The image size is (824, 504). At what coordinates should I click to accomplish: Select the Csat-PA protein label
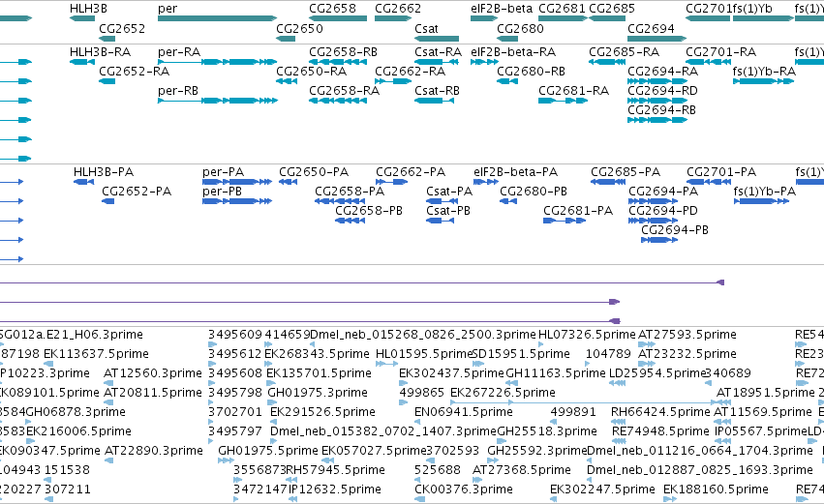449,192
